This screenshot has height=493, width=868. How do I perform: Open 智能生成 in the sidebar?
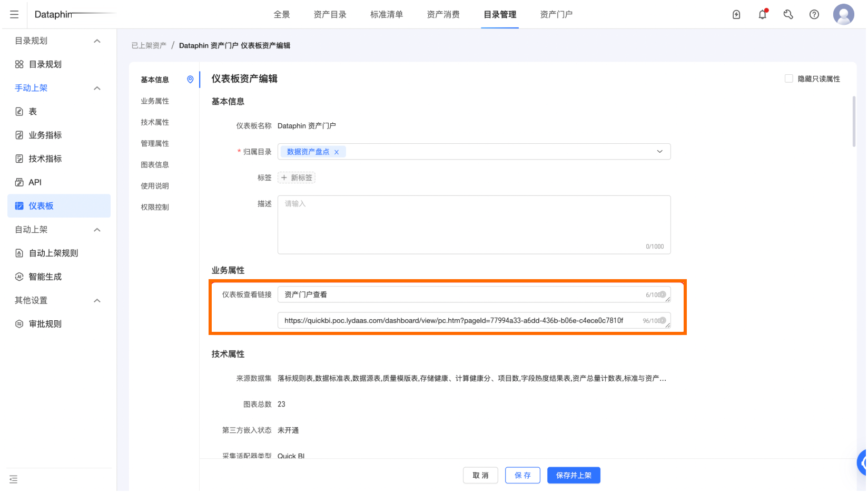point(59,277)
